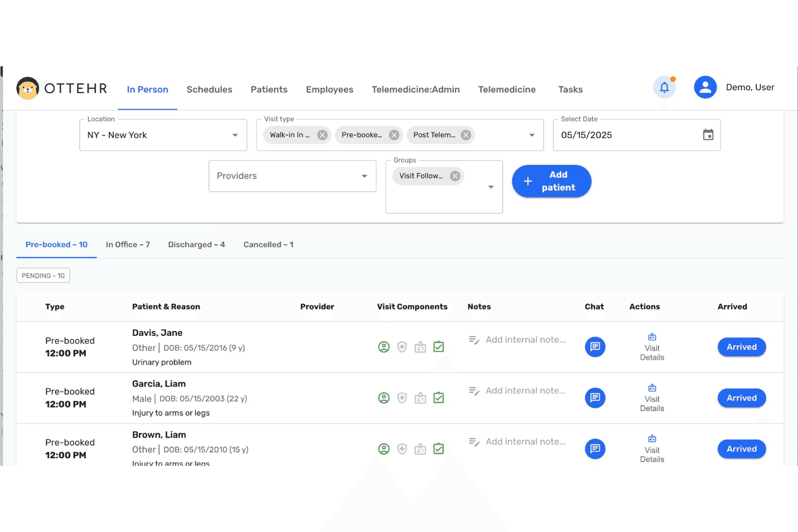The height and width of the screenshot is (532, 798).
Task: Open the Patients tab
Action: 269,89
